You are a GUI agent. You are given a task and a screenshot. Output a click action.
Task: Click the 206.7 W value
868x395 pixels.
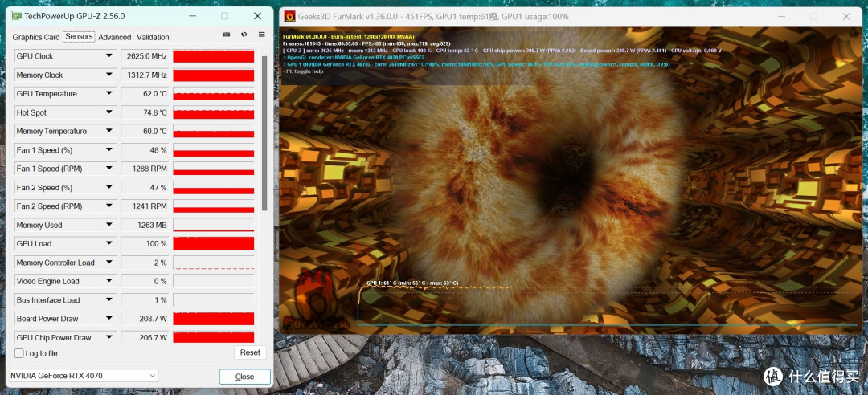pyautogui.click(x=145, y=337)
